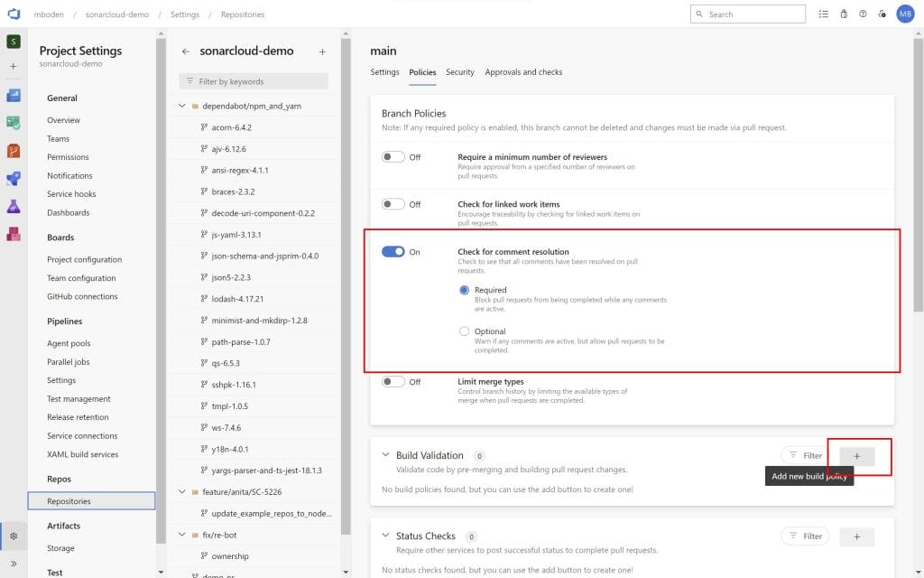This screenshot has height=578, width=924.
Task: Collapse the dependabot/npm_and_yarn folder
Action: 181,107
